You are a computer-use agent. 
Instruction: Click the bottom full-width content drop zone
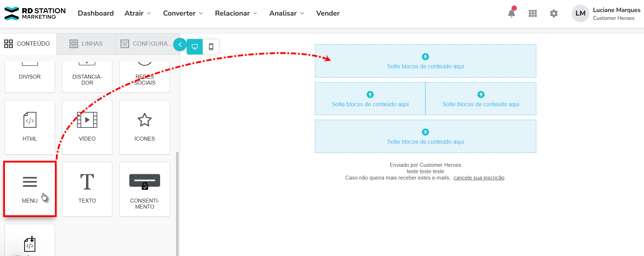(425, 136)
